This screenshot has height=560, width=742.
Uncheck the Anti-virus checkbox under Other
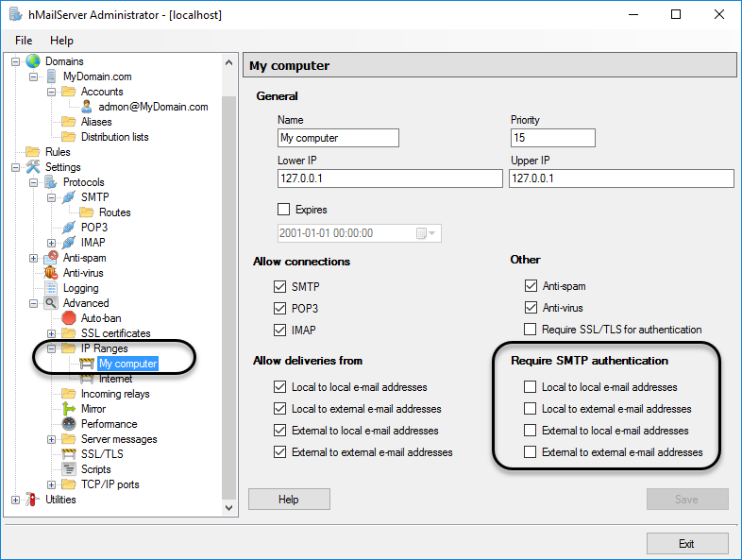(531, 307)
